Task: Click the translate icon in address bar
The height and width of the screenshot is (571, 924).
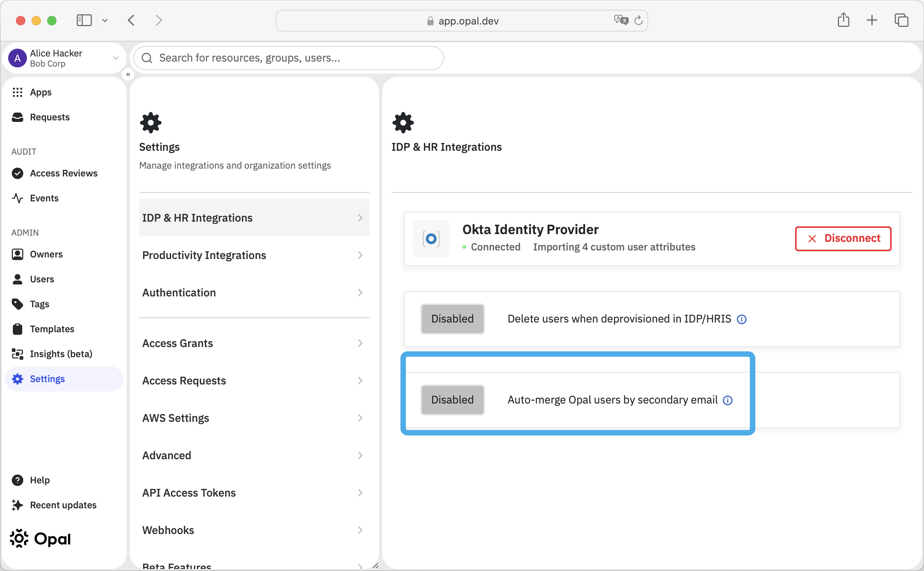Action: (x=621, y=20)
